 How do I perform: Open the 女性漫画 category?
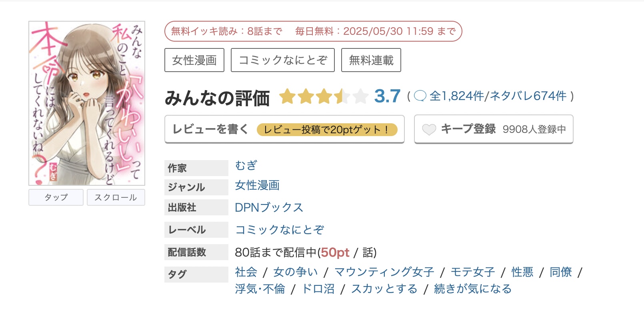click(194, 60)
